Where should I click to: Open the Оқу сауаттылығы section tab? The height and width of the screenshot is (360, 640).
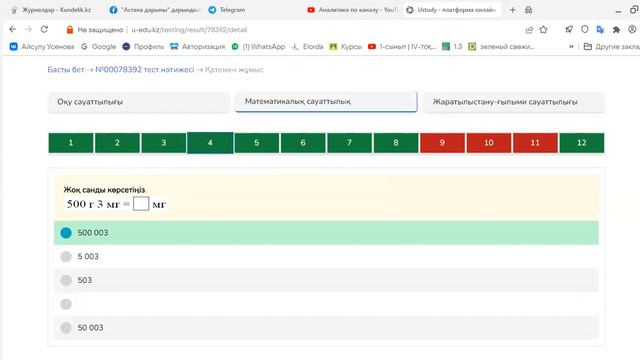point(138,102)
